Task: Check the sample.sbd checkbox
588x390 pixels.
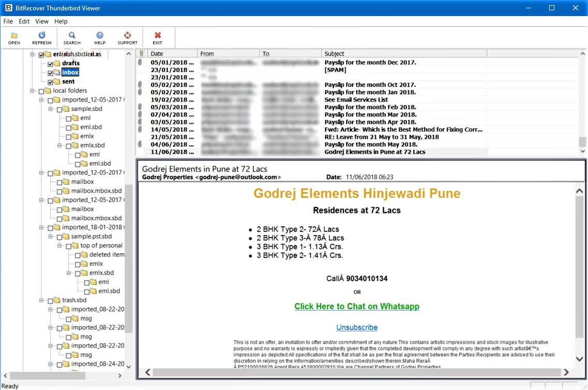Action: tap(59, 110)
